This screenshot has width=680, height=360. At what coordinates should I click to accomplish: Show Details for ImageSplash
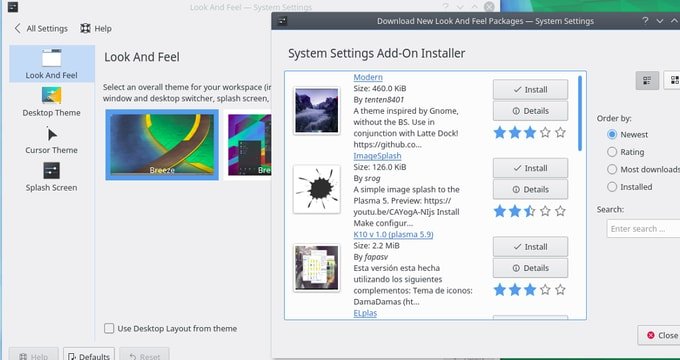pyautogui.click(x=530, y=189)
